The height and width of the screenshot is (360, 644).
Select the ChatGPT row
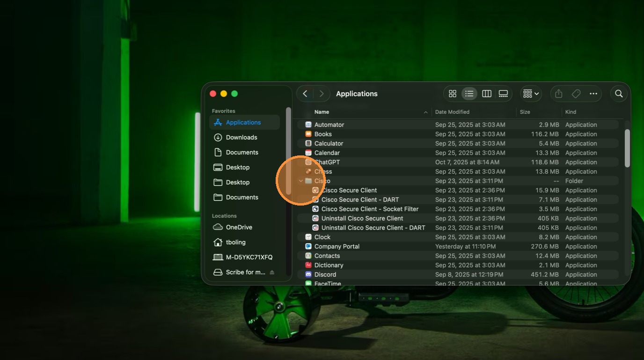coord(458,162)
